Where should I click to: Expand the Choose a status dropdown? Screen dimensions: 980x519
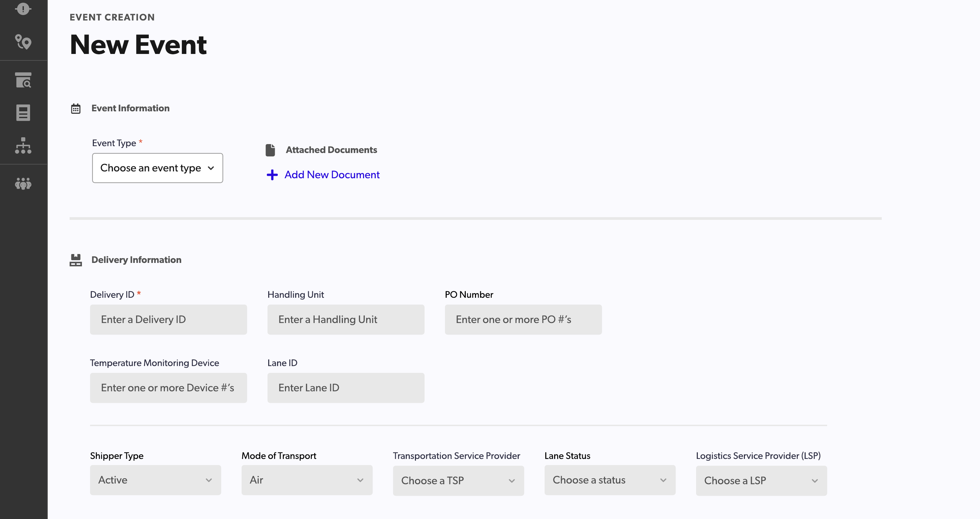tap(610, 480)
